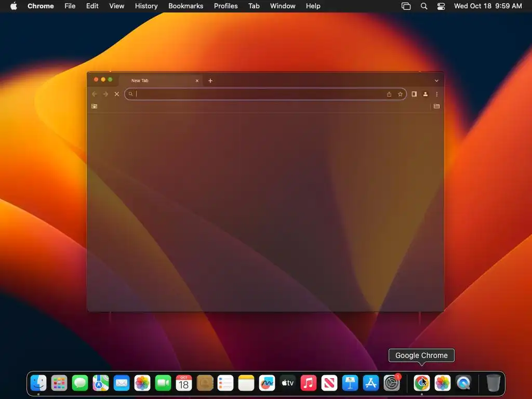Open Notes from the Dock
Viewport: 532px width, 399px height.
pyautogui.click(x=246, y=383)
